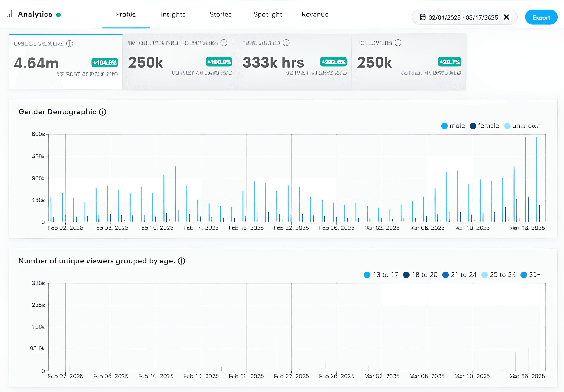Click the Followers card info icon

point(398,43)
